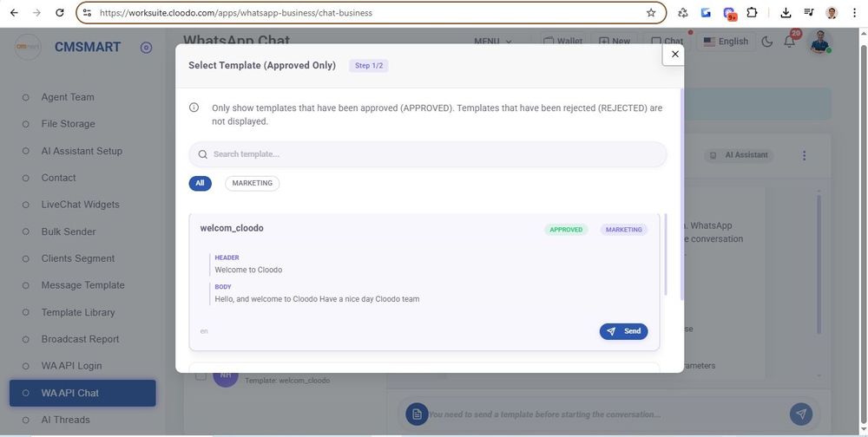Click the Send button for welcom_cloodo
The image size is (868, 437).
pos(623,331)
